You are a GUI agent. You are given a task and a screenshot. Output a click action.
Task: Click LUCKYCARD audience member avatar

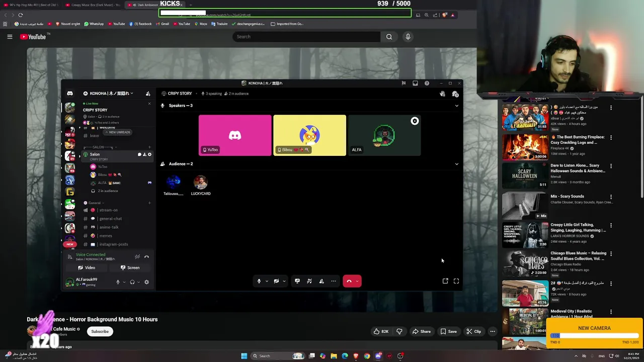200,182
